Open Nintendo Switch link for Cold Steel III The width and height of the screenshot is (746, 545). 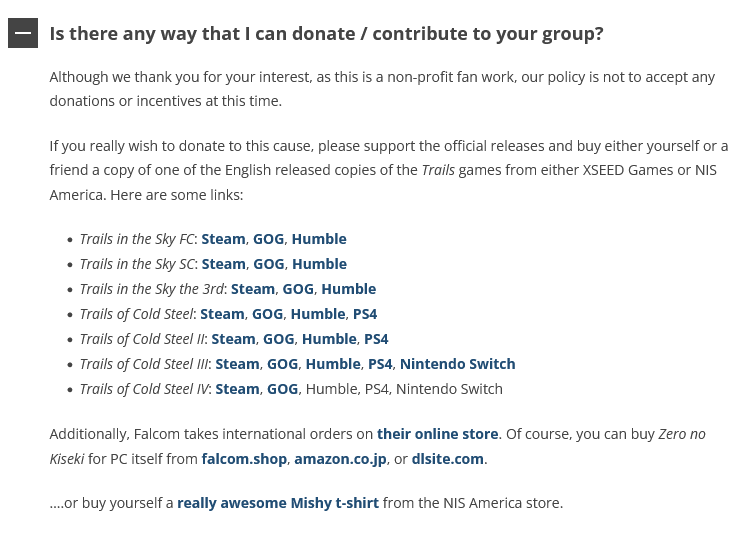pos(457,364)
